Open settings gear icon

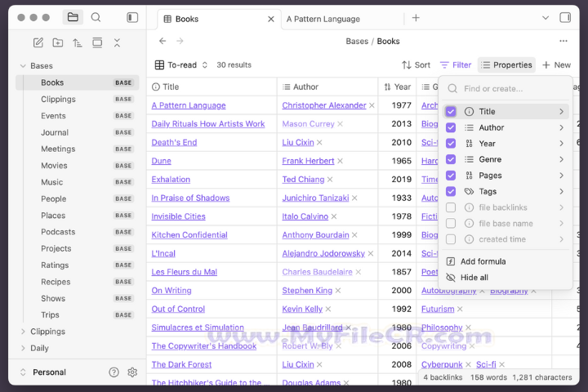pyautogui.click(x=132, y=372)
